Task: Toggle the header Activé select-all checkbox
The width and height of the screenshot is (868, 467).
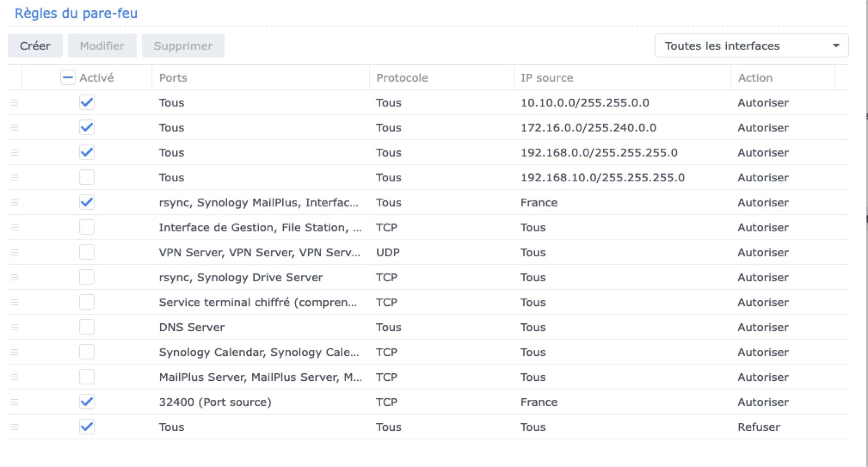Action: click(68, 77)
